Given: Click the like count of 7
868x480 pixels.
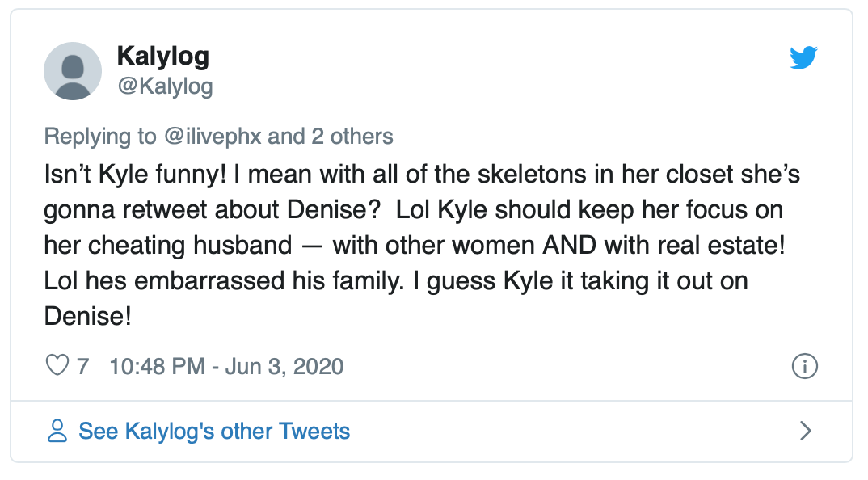Looking at the screenshot, I should (82, 366).
